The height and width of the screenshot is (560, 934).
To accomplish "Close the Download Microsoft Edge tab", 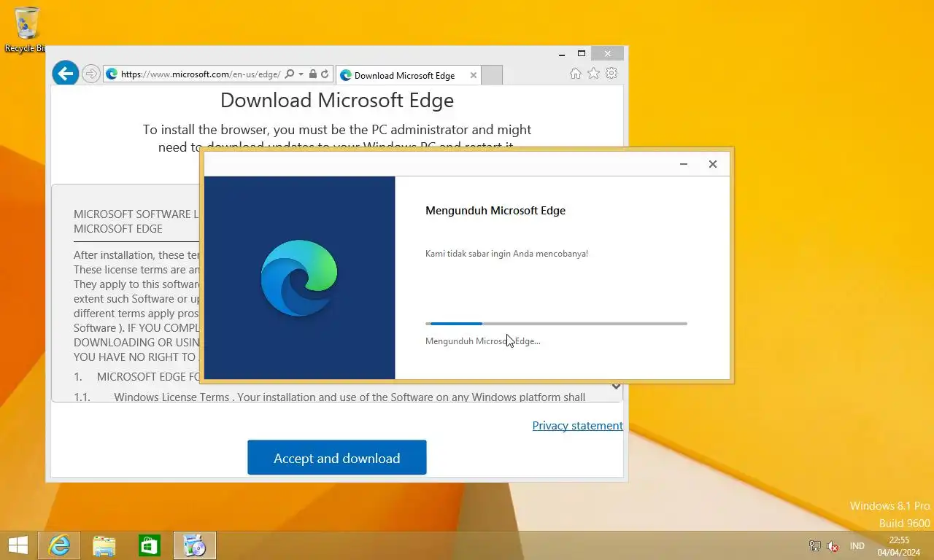I will [x=474, y=75].
